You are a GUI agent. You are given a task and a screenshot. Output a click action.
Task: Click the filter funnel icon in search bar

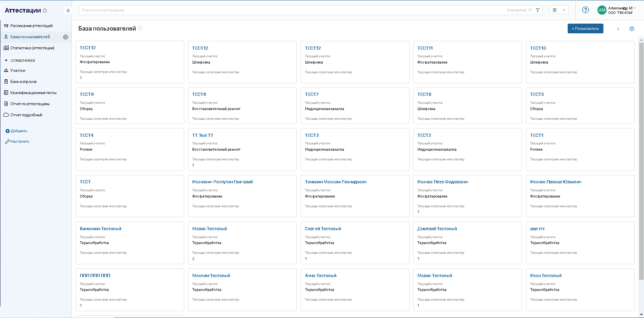(x=537, y=10)
